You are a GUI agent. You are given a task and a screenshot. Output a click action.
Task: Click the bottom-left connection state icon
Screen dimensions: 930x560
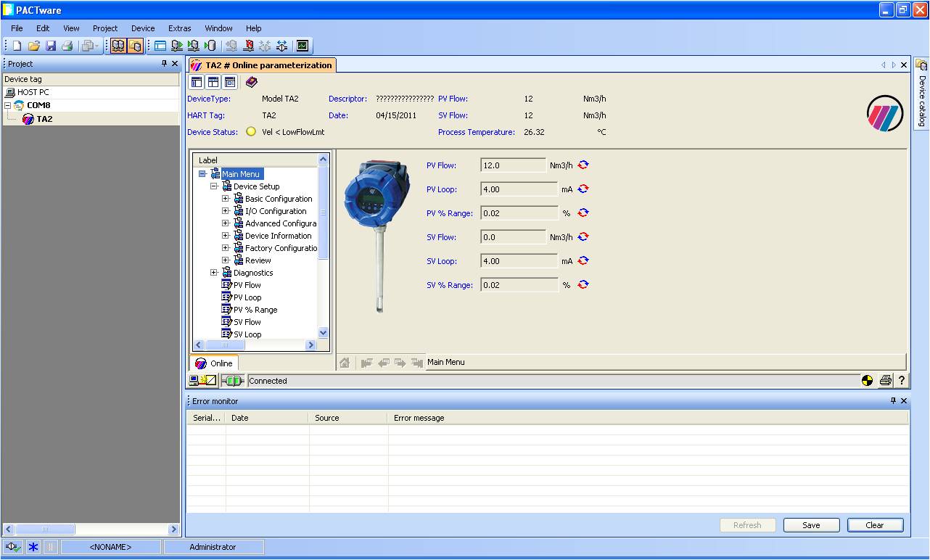13,547
